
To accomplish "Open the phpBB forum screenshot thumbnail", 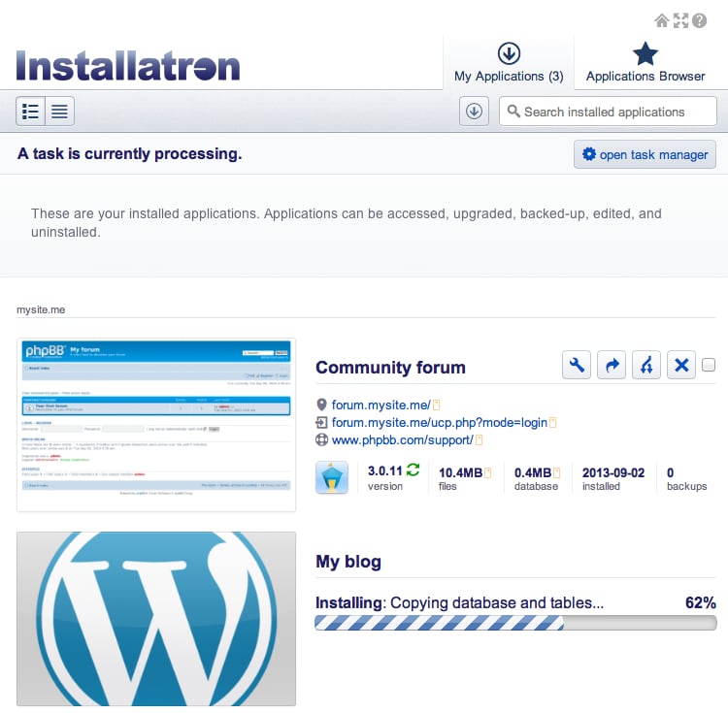I will click(156, 425).
